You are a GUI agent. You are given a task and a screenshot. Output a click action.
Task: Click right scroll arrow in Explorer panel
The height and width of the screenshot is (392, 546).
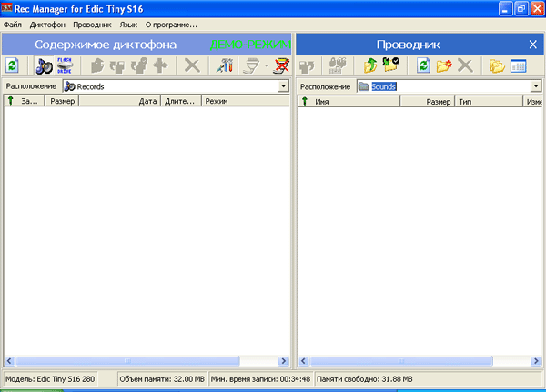pyautogui.click(x=536, y=361)
